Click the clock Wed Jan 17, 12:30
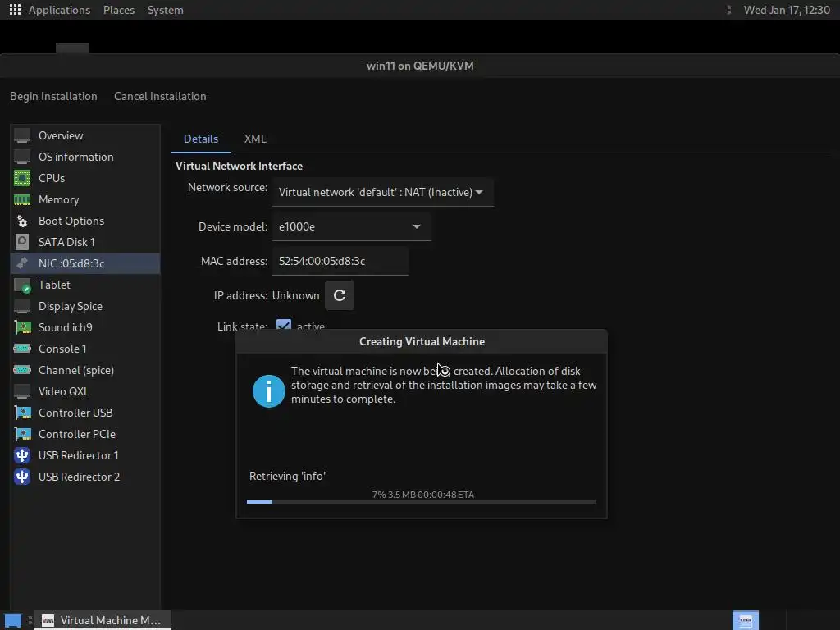Image resolution: width=840 pixels, height=630 pixels. coord(787,10)
